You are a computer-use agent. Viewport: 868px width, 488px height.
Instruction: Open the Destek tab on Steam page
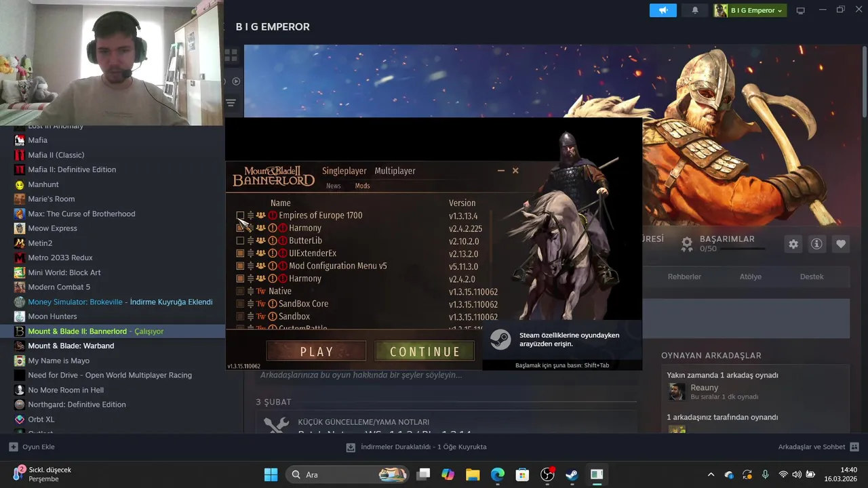coord(812,277)
